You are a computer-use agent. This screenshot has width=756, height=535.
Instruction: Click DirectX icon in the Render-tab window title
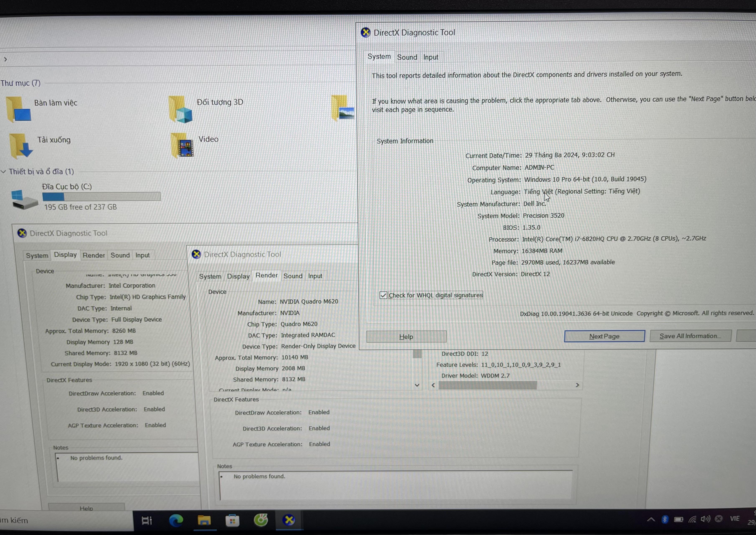coord(196,254)
